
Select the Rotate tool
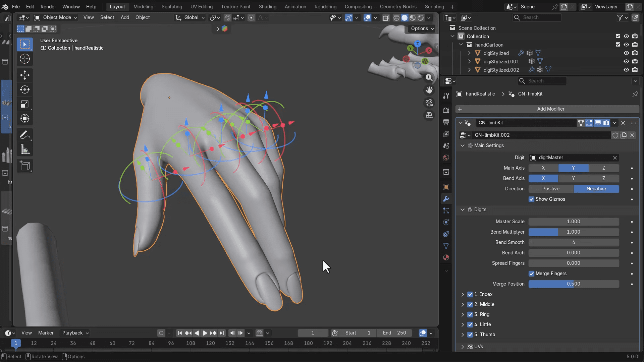click(24, 89)
